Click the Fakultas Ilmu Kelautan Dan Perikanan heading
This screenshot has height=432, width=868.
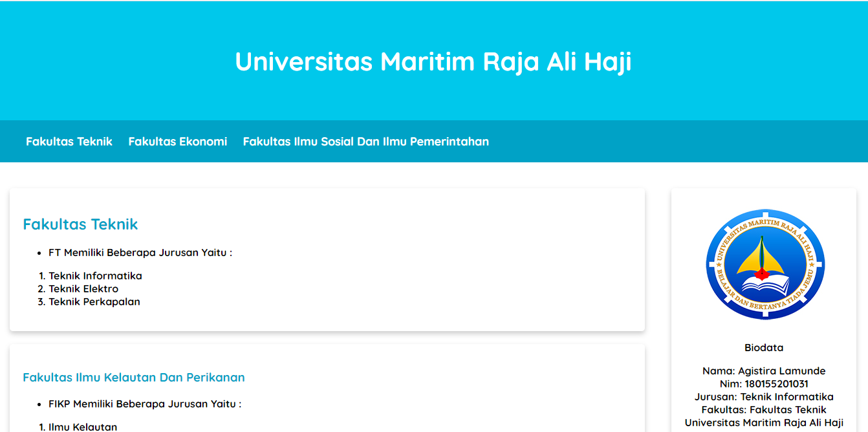pyautogui.click(x=134, y=377)
